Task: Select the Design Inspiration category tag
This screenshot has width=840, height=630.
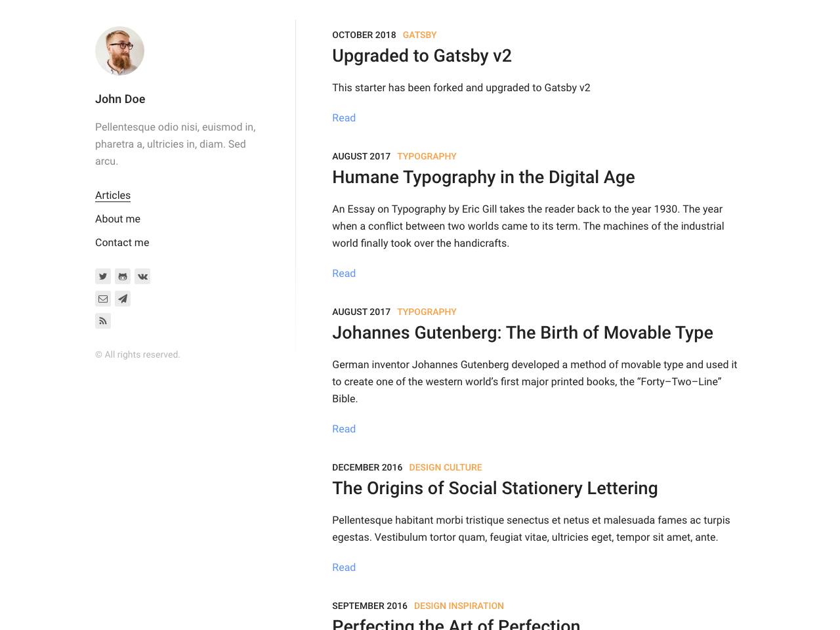Action: click(459, 606)
